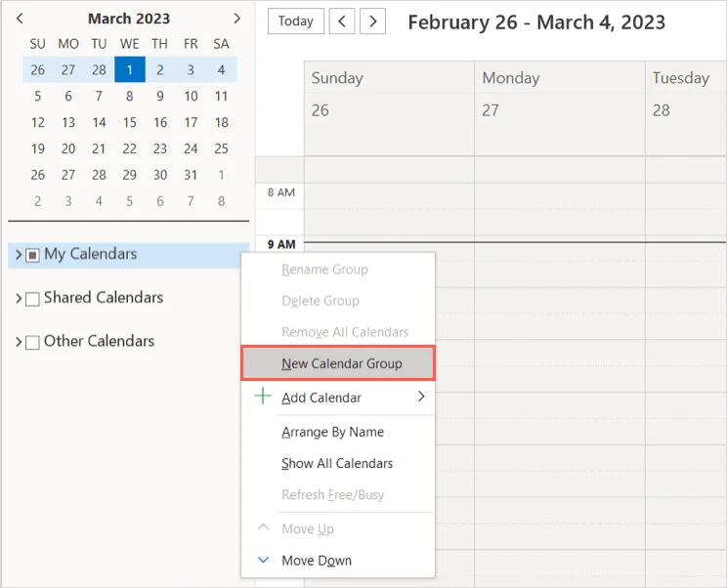Select March 15 in the mini calendar

click(x=130, y=123)
